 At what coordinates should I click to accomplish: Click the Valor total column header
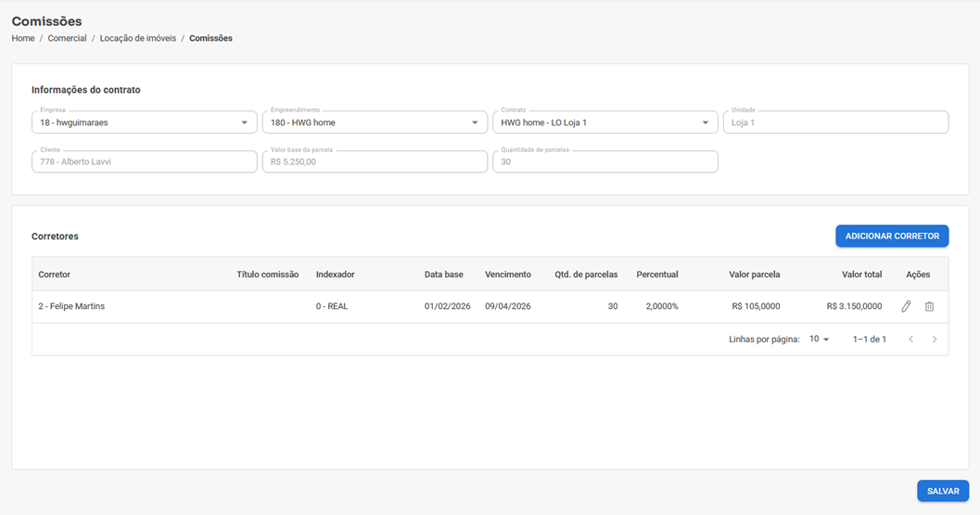(862, 274)
